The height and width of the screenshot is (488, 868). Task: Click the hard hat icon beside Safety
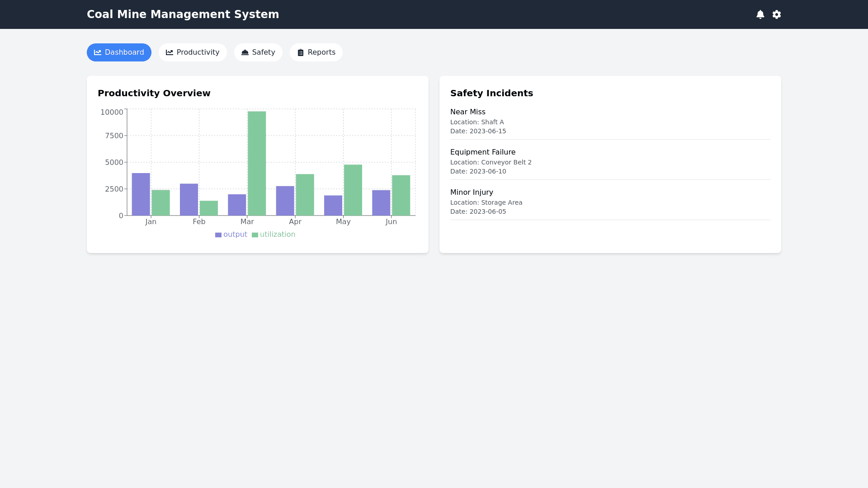click(x=245, y=52)
